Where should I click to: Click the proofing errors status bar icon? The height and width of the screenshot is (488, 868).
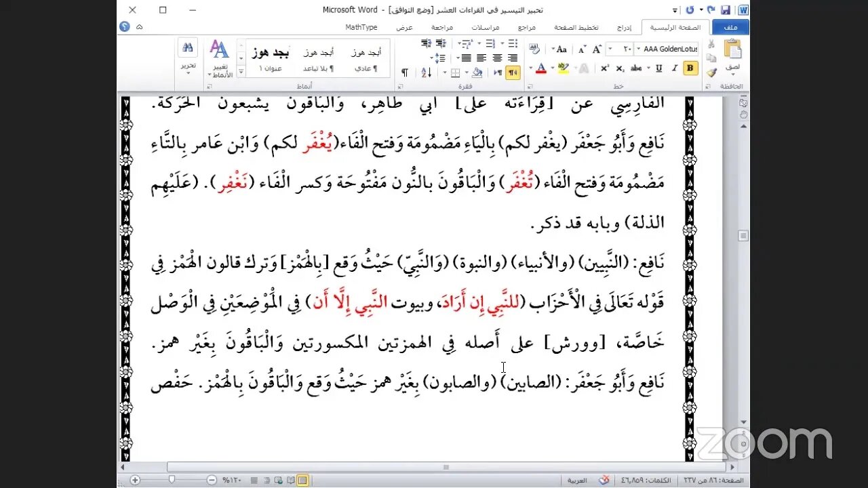pyautogui.click(x=604, y=480)
